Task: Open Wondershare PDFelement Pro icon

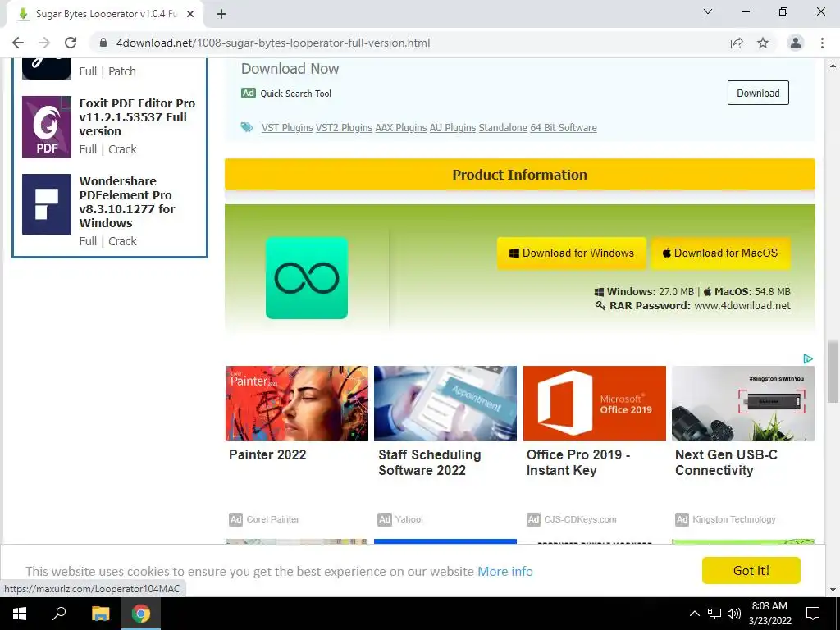Action: [x=47, y=204]
